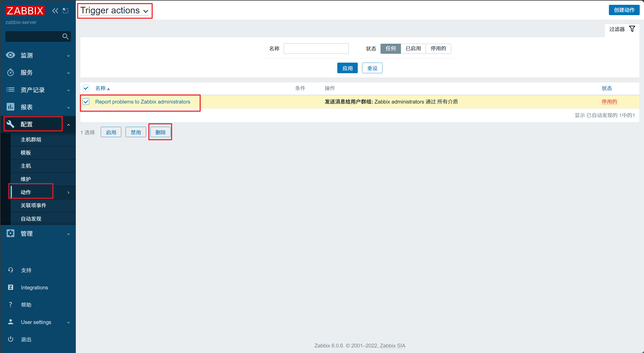Click the logout power icon
The width and height of the screenshot is (644, 353).
[x=11, y=339]
